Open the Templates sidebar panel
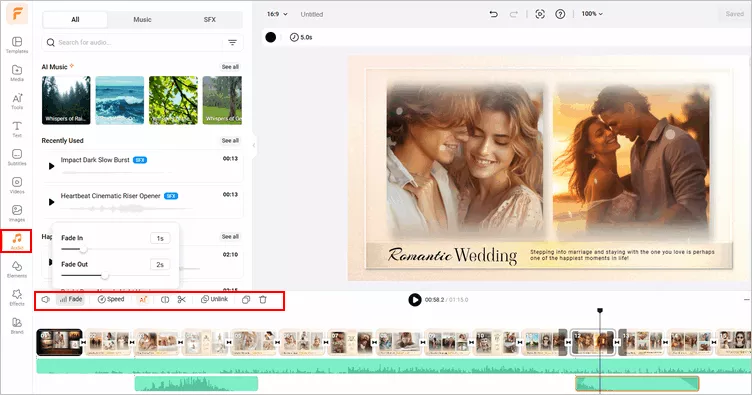Screen dimensions: 752x395 (17, 45)
